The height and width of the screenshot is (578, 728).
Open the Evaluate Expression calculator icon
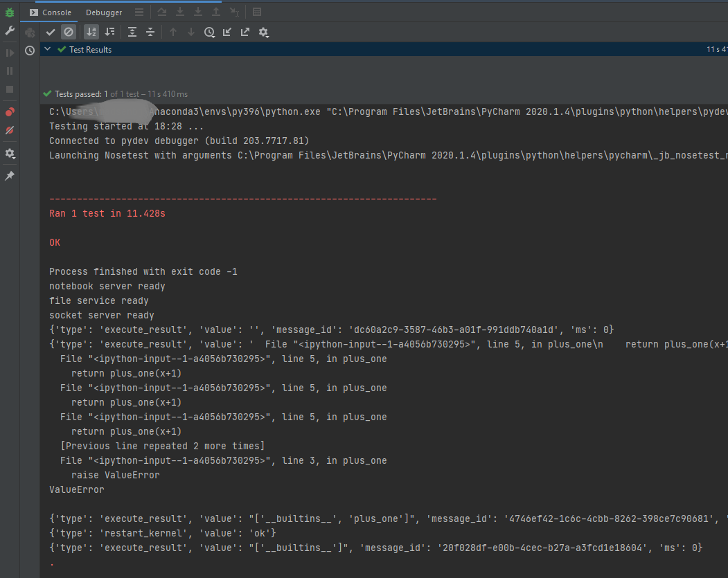click(257, 12)
